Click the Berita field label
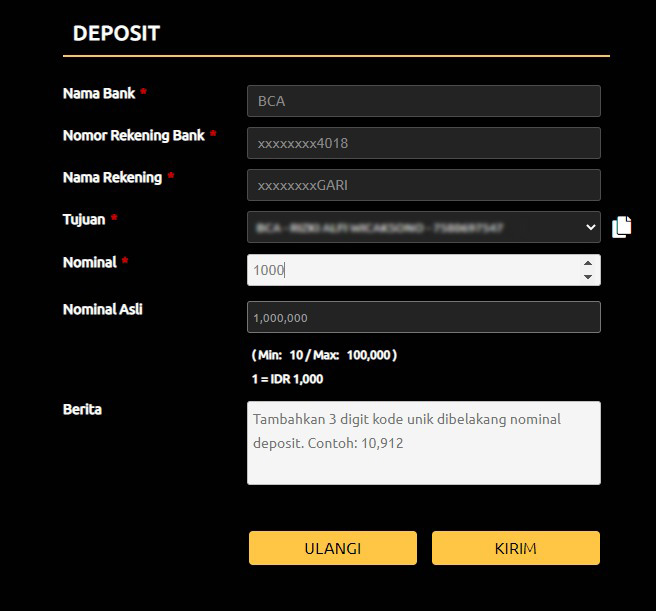 (82, 409)
